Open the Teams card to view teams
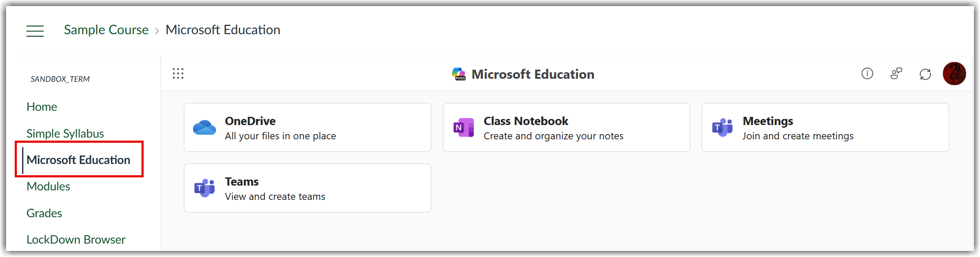 tap(307, 188)
